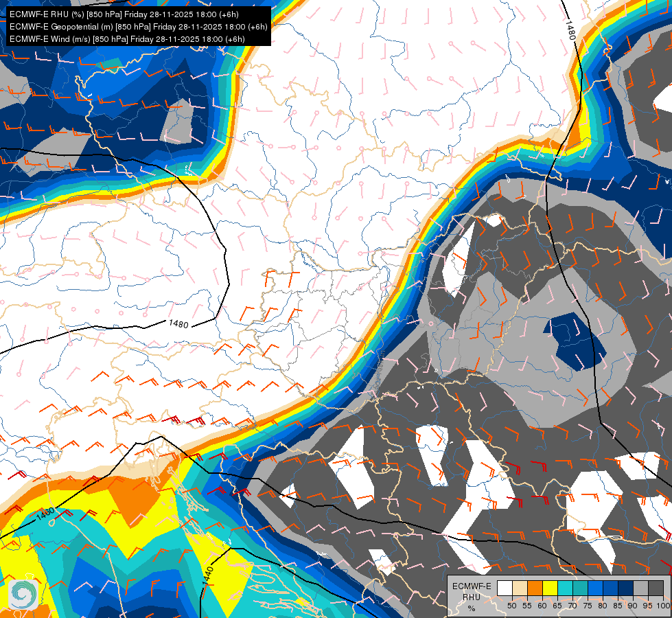Viewport: 672px width, 618px height.
Task: Select the orange 55-60% legend swatch
Action: (x=535, y=588)
